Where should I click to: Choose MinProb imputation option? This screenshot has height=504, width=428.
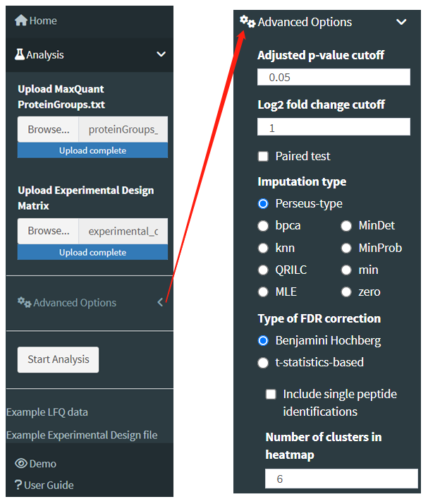pyautogui.click(x=346, y=248)
